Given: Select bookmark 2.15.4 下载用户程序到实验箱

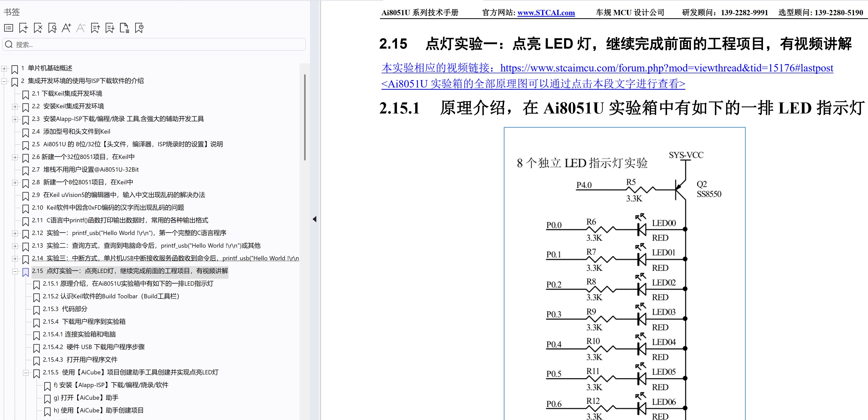Looking at the screenshot, I should [x=84, y=322].
